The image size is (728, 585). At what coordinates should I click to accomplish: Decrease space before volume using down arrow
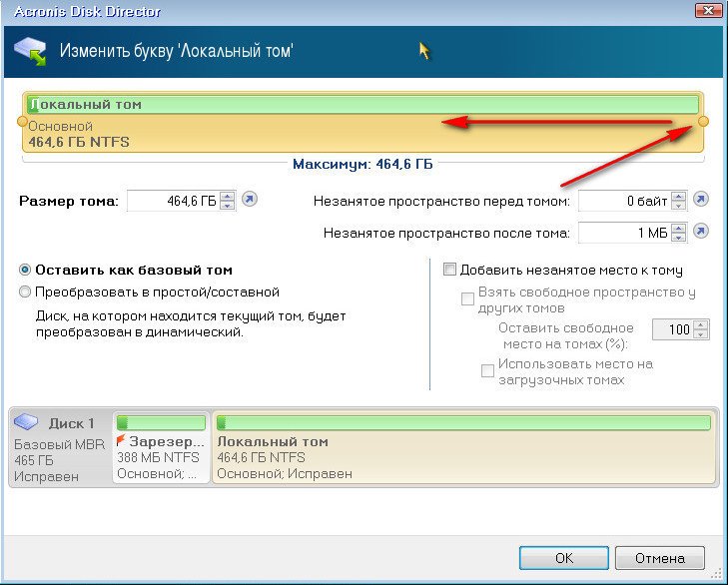coord(678,206)
